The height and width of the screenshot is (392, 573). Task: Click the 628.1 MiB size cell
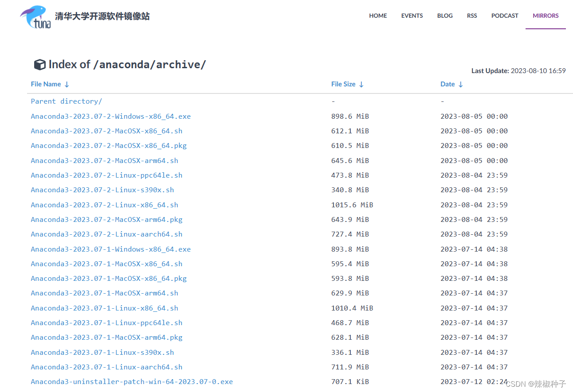350,338
